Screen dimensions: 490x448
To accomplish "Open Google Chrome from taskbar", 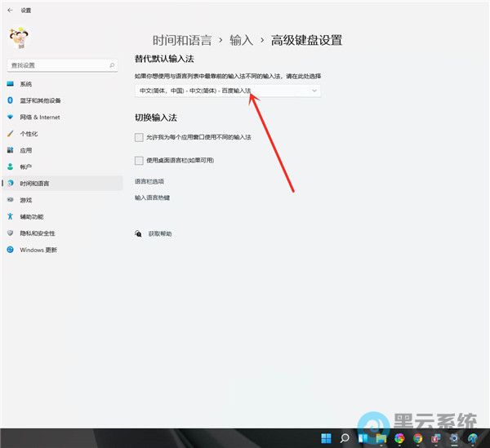I will click(418, 438).
